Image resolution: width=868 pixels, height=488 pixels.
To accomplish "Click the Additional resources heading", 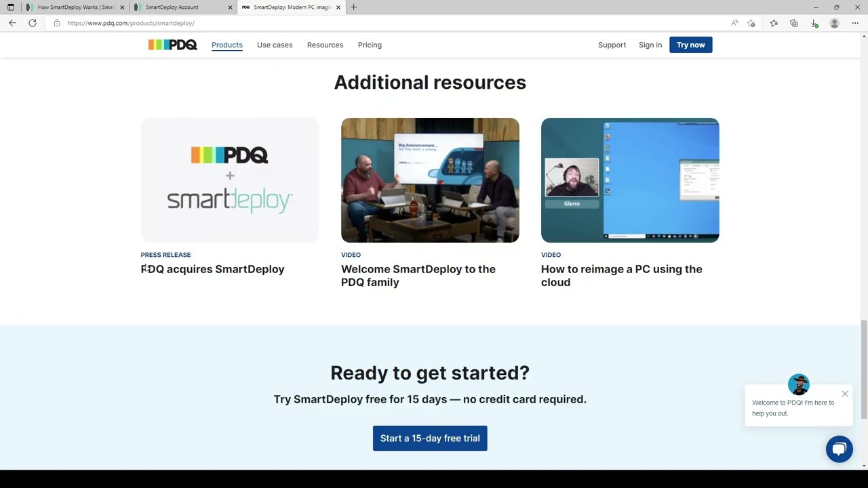I will click(x=430, y=82).
